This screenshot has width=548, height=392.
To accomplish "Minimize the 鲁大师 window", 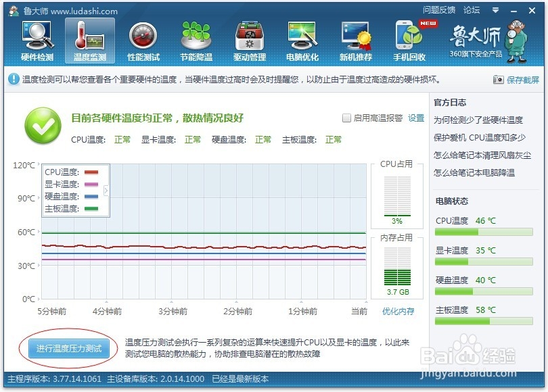I will click(x=513, y=11).
